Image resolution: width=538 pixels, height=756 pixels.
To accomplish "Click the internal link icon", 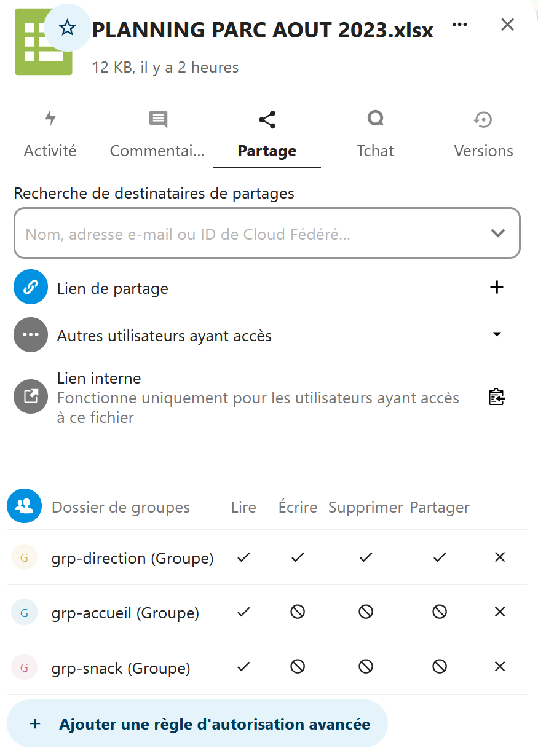I will [30, 396].
